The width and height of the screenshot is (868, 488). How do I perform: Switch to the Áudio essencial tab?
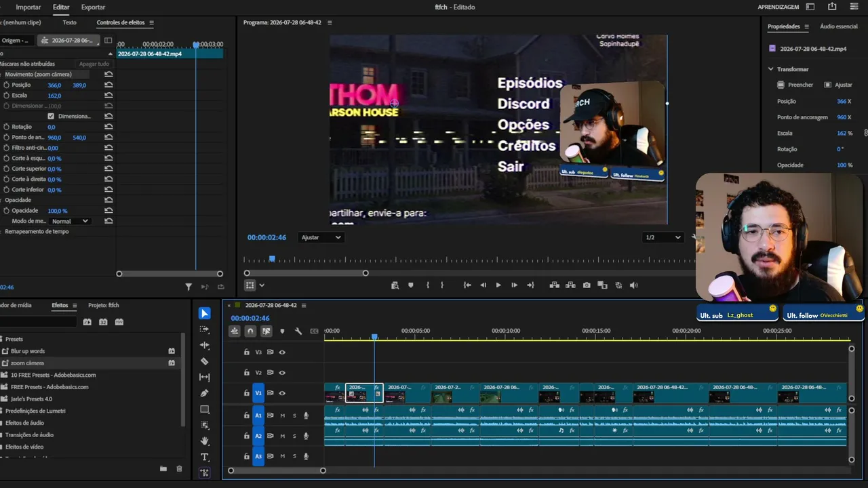pyautogui.click(x=839, y=26)
